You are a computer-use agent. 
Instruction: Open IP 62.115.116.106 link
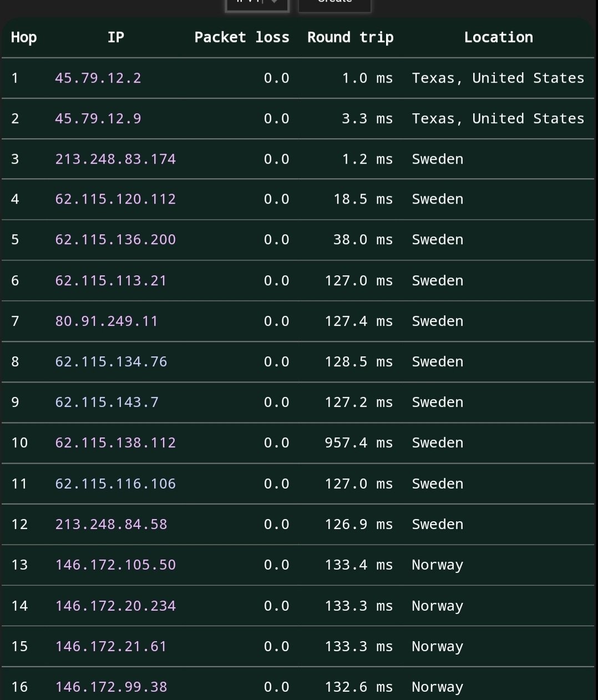(115, 484)
